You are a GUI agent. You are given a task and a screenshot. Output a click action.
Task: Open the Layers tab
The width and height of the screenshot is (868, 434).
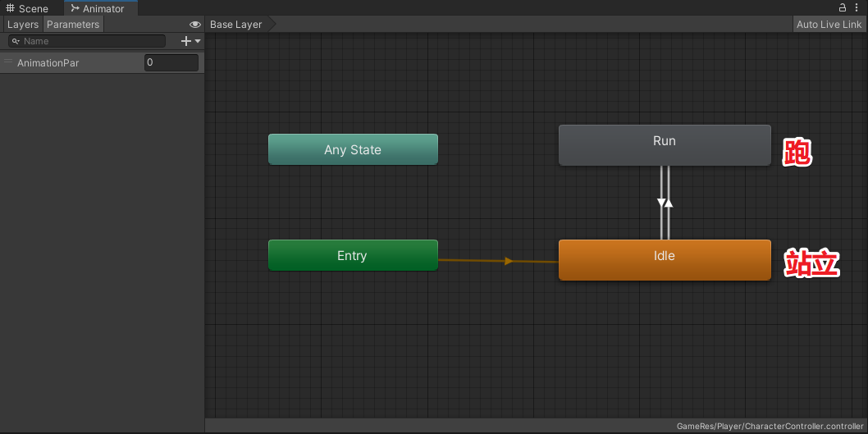pos(23,25)
